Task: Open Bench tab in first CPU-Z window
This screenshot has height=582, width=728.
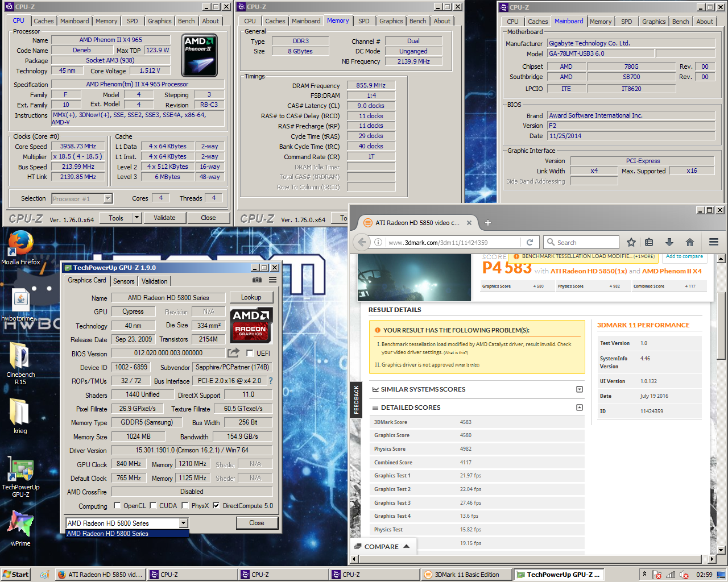Action: pyautogui.click(x=187, y=21)
